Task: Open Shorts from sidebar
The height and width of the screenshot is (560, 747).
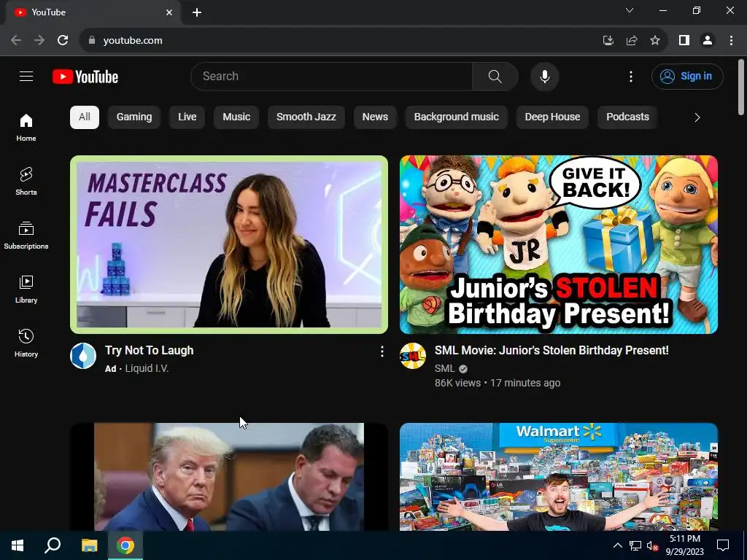Action: point(26,182)
